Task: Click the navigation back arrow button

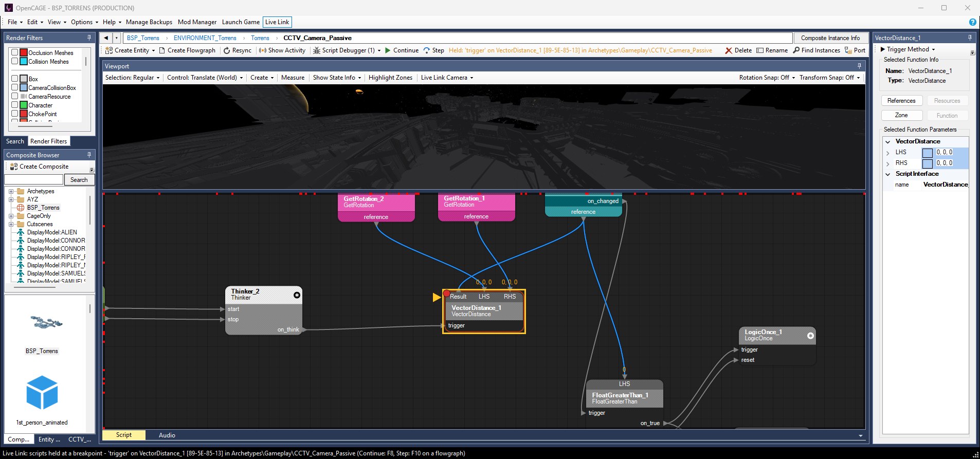Action: 106,38
